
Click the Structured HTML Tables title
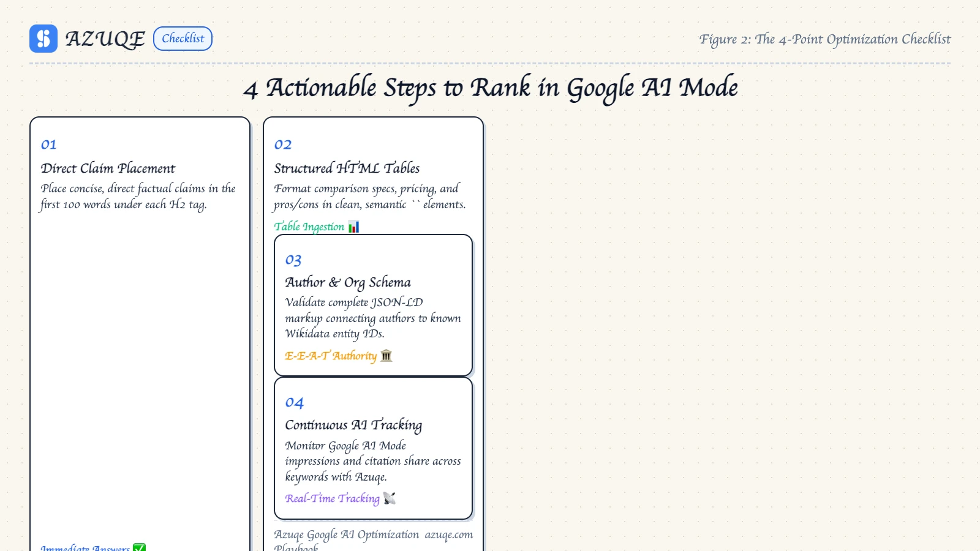[x=347, y=168]
